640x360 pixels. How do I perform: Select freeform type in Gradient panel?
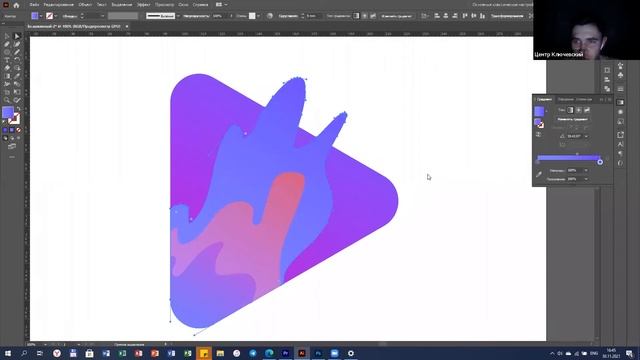pos(587,110)
